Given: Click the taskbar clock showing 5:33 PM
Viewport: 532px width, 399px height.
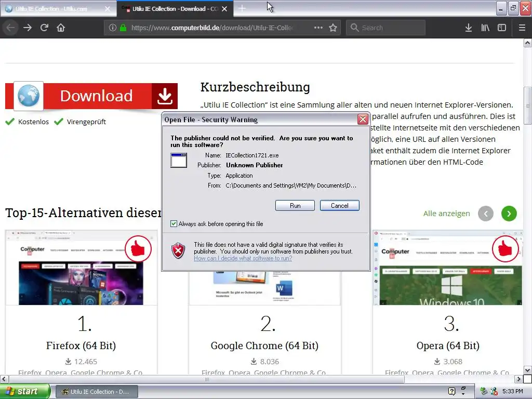Looking at the screenshot, I should point(512,391).
